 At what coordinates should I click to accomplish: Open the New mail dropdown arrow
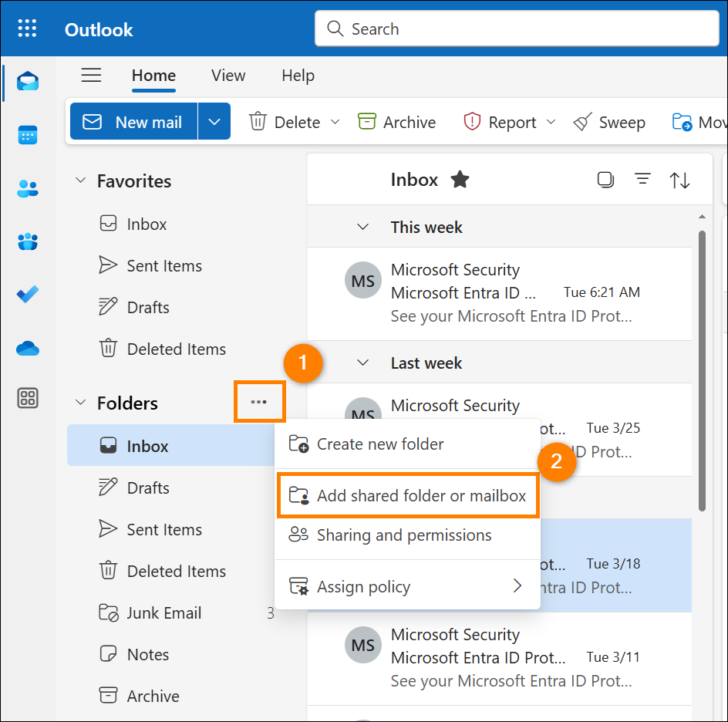[x=214, y=122]
